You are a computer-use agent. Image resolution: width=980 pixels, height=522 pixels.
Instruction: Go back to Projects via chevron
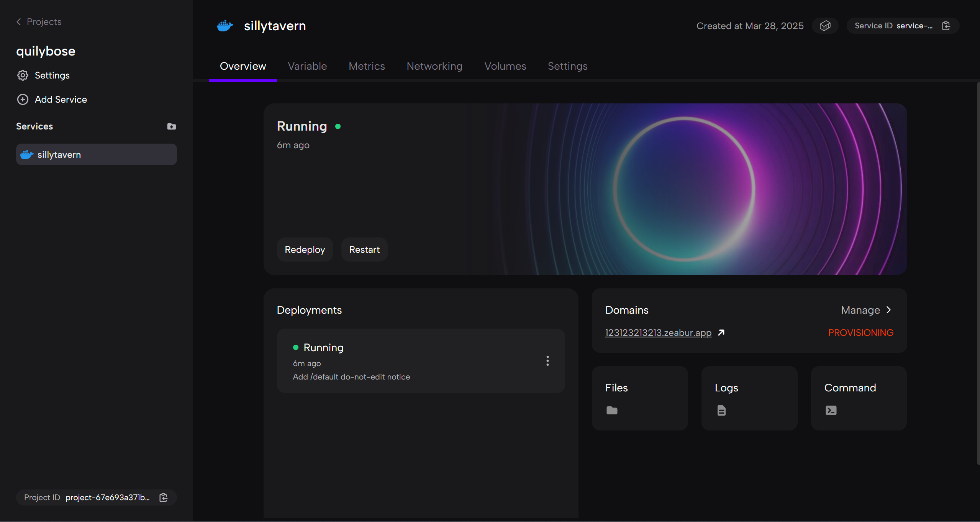[18, 22]
